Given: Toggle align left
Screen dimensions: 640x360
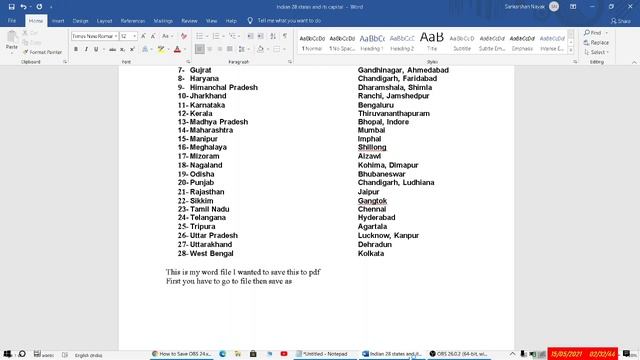Looking at the screenshot, I should click(200, 49).
